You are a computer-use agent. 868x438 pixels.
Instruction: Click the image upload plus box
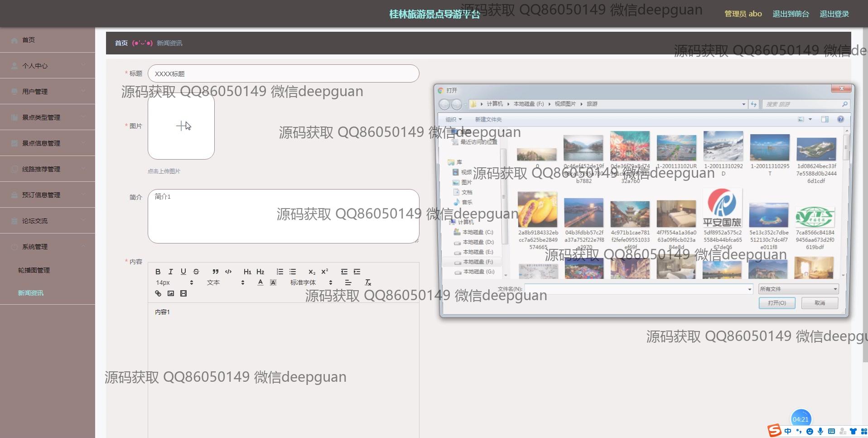[x=181, y=126]
